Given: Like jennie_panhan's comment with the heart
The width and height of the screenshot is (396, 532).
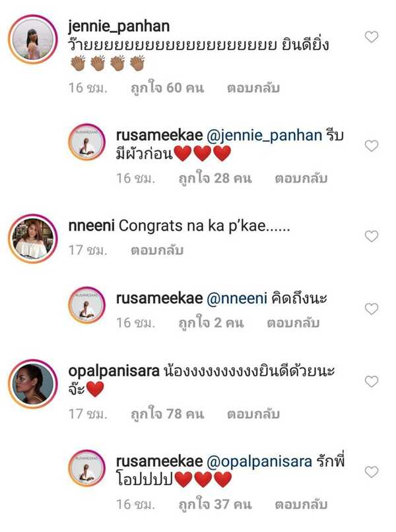Looking at the screenshot, I should coord(372,37).
